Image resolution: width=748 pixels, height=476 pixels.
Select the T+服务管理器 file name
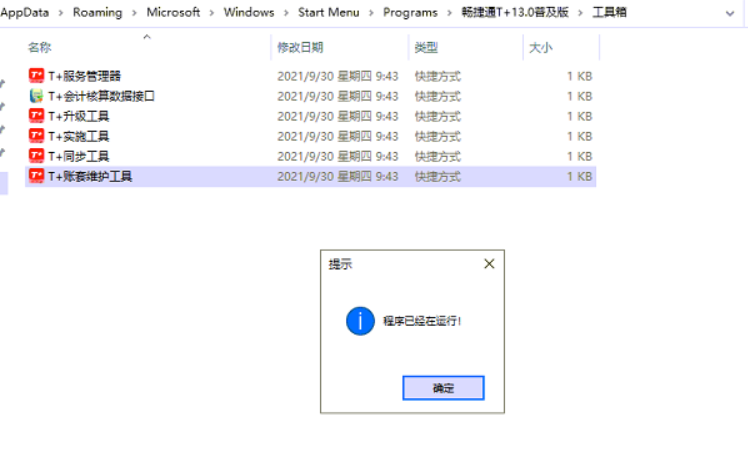click(84, 76)
